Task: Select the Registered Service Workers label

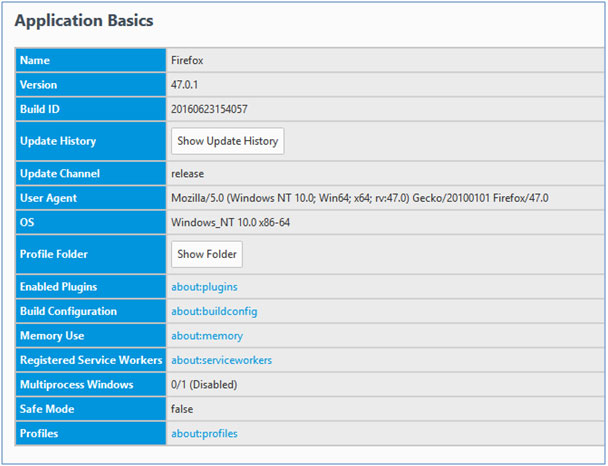Action: pos(87,360)
